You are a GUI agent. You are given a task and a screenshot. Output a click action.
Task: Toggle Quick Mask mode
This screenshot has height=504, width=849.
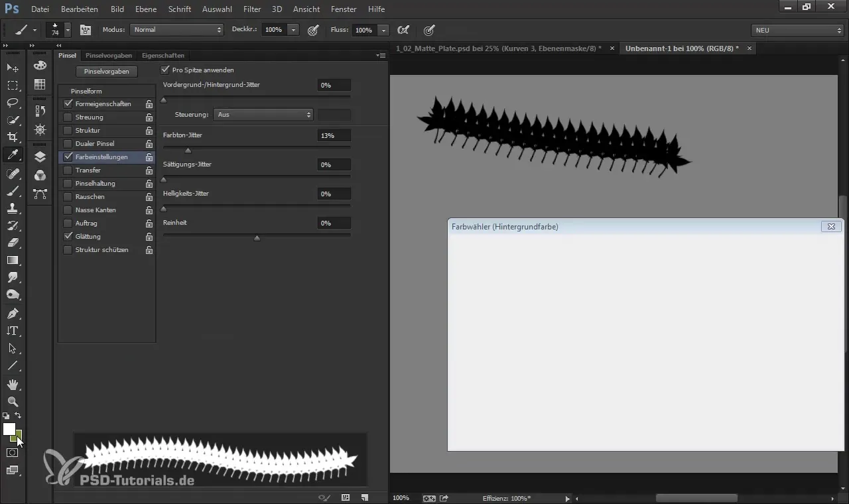coord(13,452)
